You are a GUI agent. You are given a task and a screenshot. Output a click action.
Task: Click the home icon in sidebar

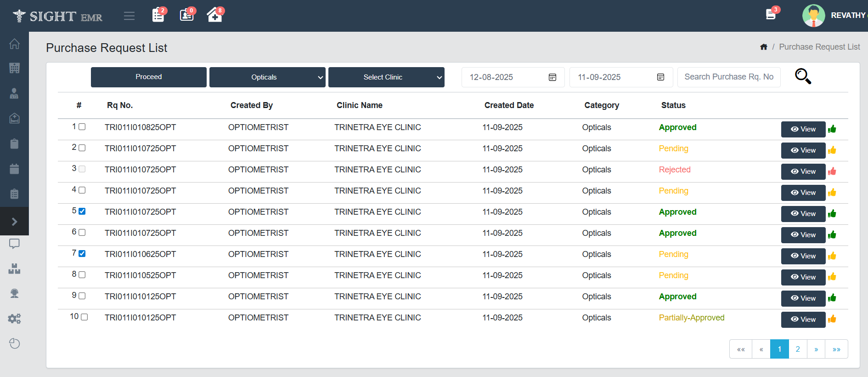point(14,44)
